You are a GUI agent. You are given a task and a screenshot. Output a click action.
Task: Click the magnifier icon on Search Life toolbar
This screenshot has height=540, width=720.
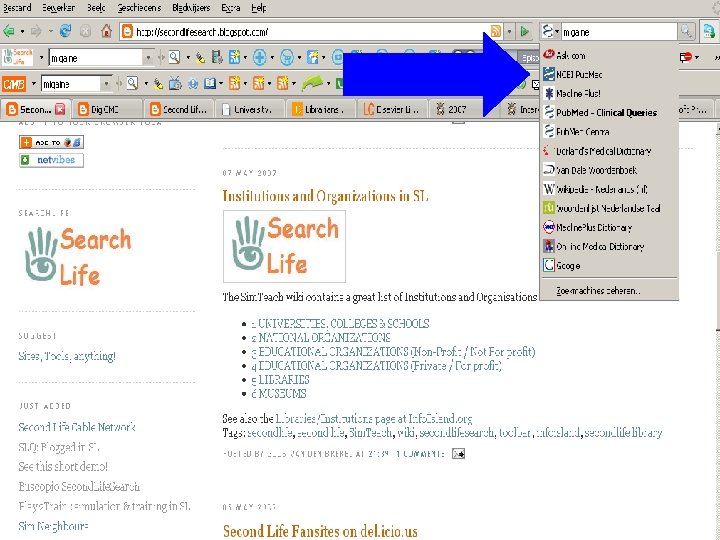tap(174, 57)
